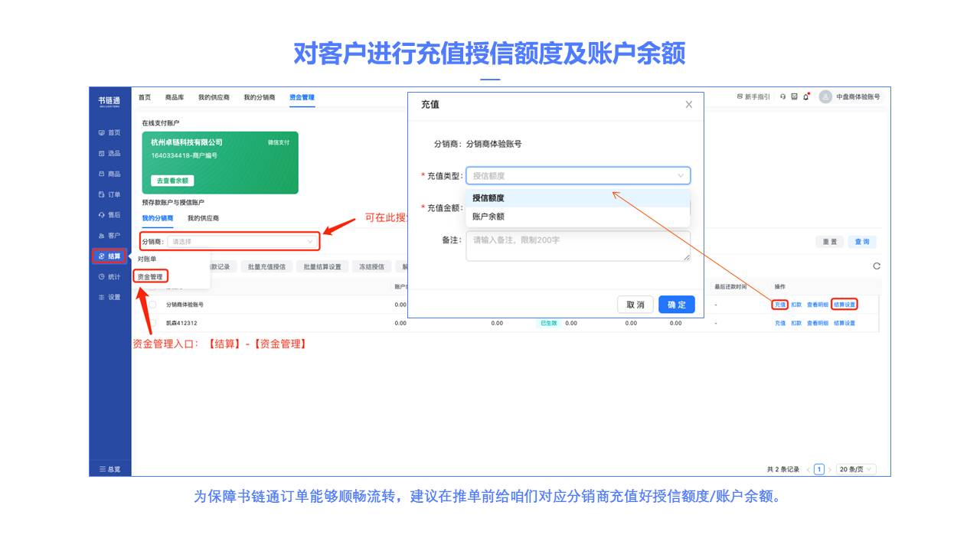The image size is (980, 551).
Task: Select the 我的供应商 account sub-tab
Action: [x=204, y=218]
